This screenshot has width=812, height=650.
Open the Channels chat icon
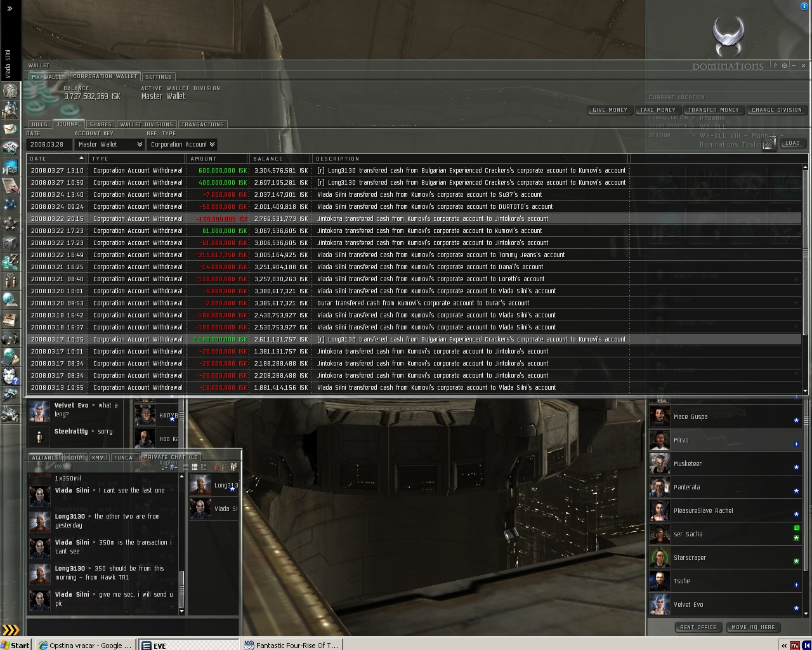pos(10,281)
